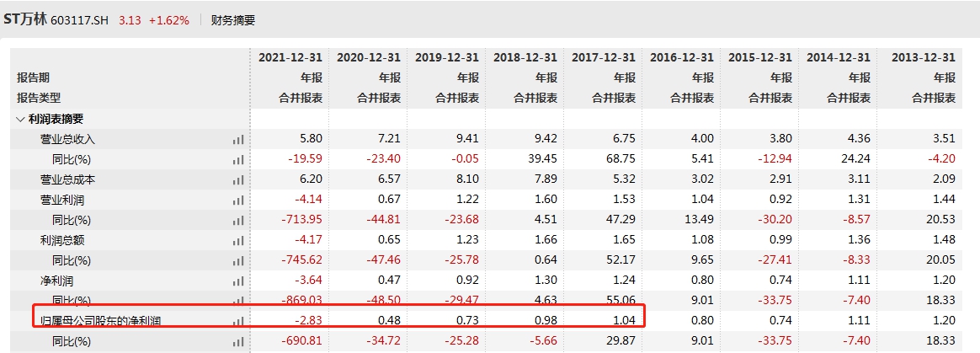Click the 利润总额 row label
The height and width of the screenshot is (353, 980).
tap(62, 240)
